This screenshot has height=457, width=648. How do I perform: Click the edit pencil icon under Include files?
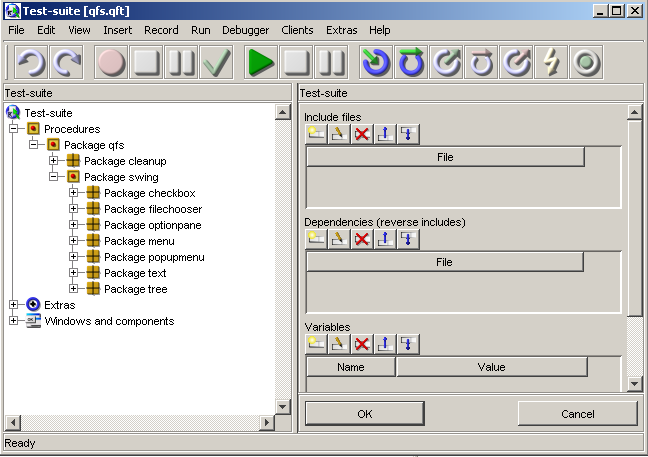pos(339,134)
